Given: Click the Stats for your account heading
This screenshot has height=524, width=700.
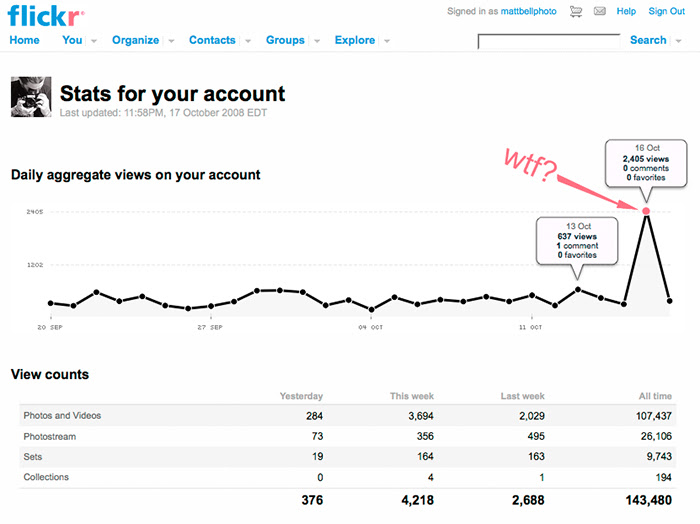Looking at the screenshot, I should click(x=172, y=94).
